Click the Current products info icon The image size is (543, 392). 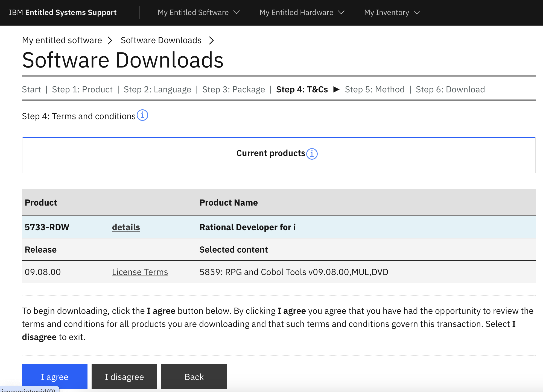[312, 154]
